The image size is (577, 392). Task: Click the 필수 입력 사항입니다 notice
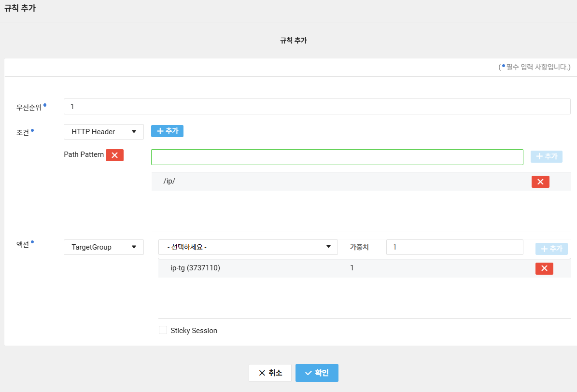coord(535,67)
